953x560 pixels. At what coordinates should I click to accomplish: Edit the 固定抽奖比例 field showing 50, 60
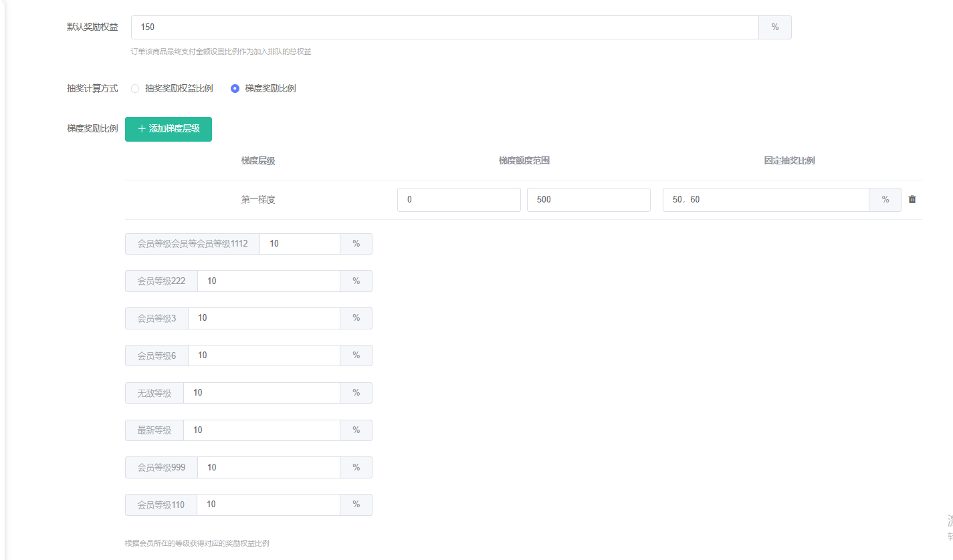[765, 200]
